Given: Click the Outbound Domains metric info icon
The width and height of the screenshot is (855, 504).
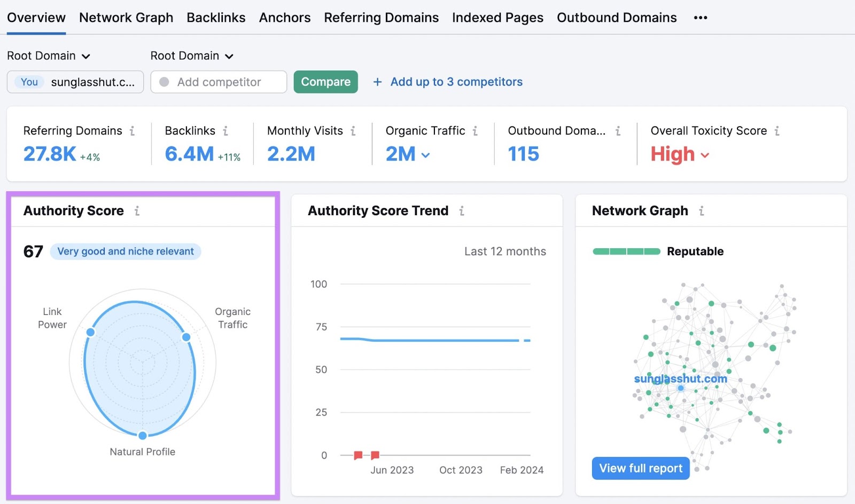Looking at the screenshot, I should (x=618, y=130).
